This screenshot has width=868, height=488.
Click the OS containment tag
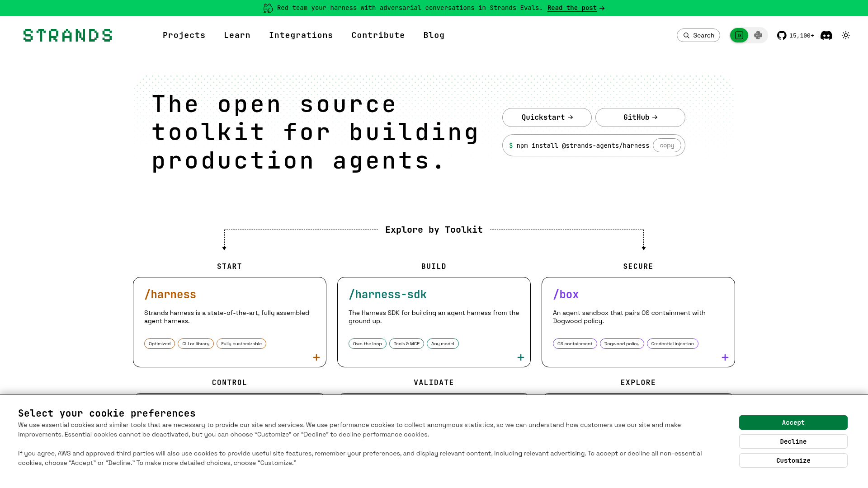[575, 344]
